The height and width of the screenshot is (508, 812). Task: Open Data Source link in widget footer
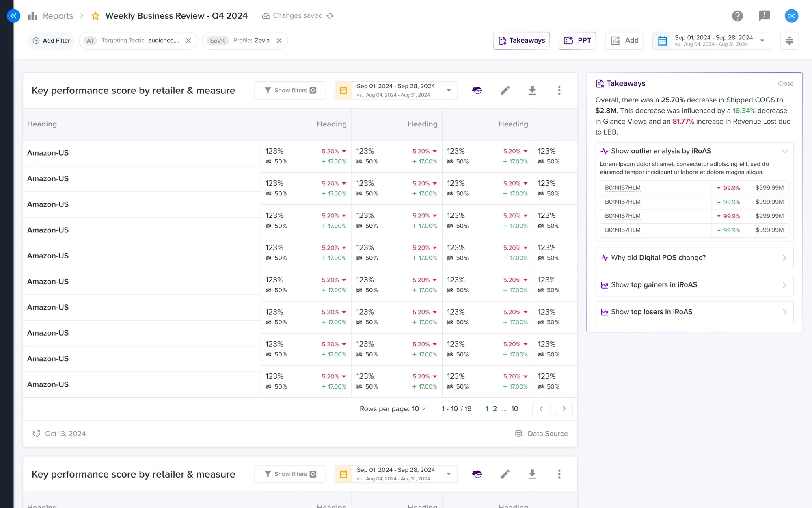pos(541,434)
